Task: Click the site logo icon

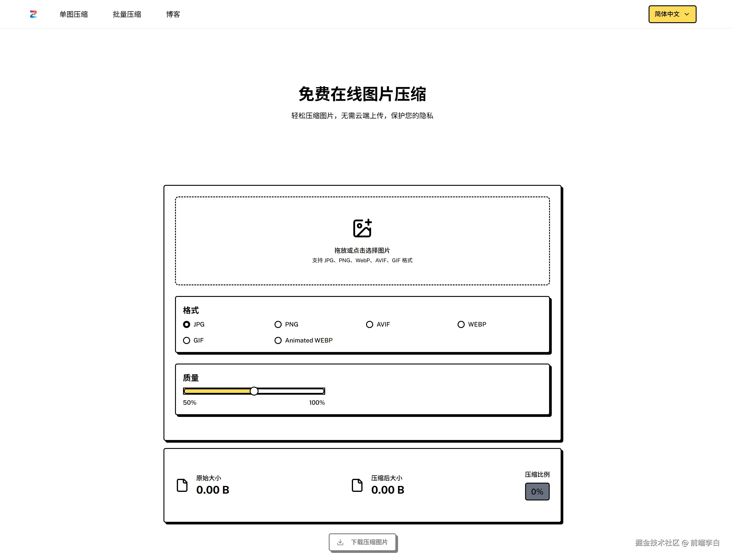Action: [33, 14]
